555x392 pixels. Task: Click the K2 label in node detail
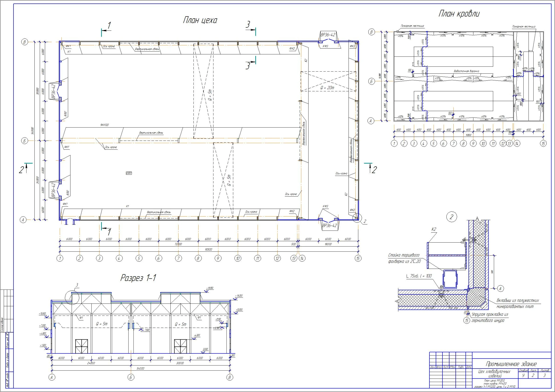(x=434, y=229)
